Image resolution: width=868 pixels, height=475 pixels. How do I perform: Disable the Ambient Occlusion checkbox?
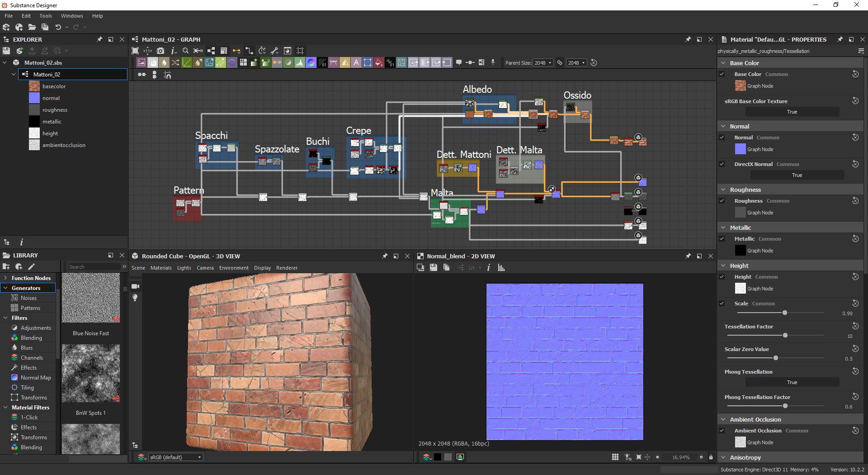[722, 431]
